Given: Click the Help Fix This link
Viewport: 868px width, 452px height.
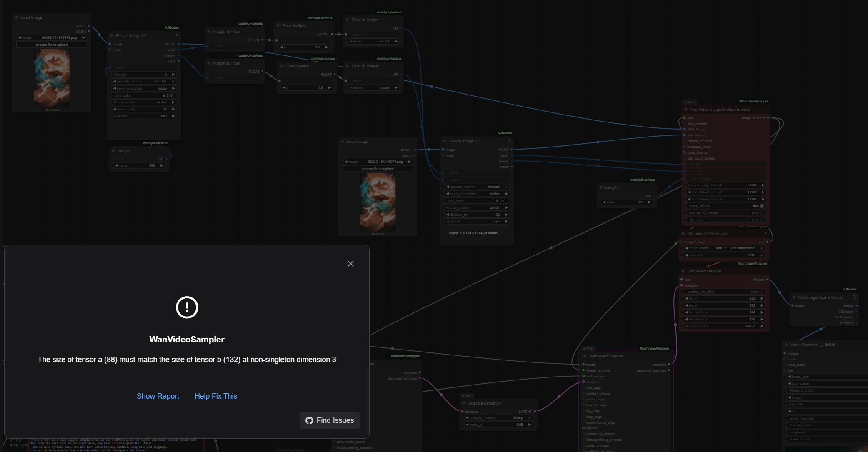Looking at the screenshot, I should pyautogui.click(x=215, y=396).
